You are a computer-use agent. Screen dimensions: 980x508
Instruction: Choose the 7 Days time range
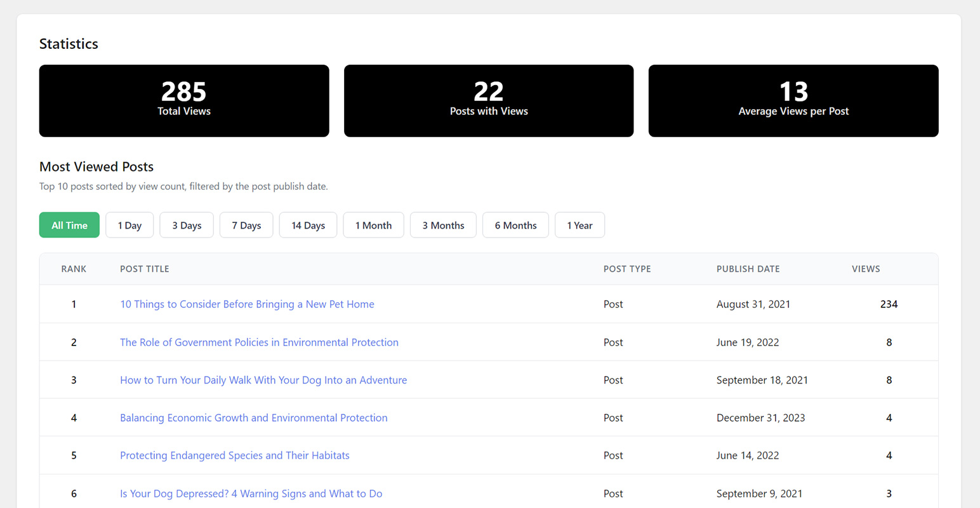tap(246, 225)
